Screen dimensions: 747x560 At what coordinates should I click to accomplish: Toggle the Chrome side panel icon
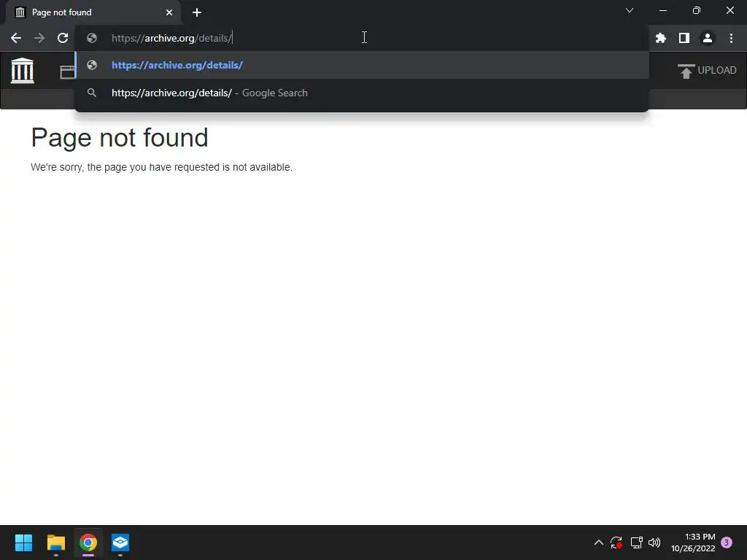tap(684, 38)
